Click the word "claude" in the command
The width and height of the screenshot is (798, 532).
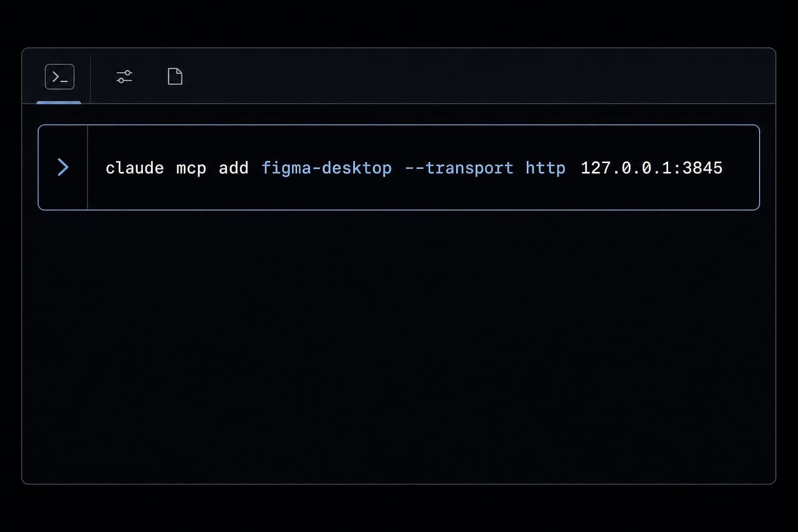pos(135,168)
